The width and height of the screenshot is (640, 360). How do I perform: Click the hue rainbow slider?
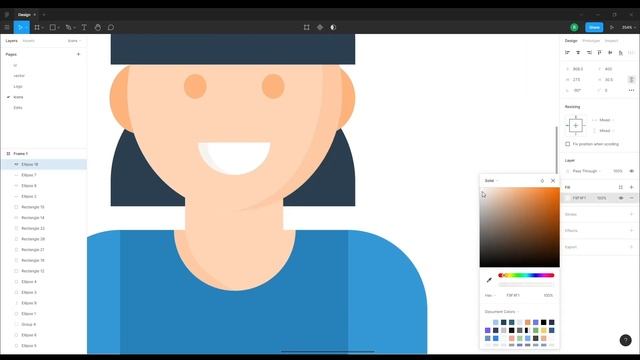(526, 276)
